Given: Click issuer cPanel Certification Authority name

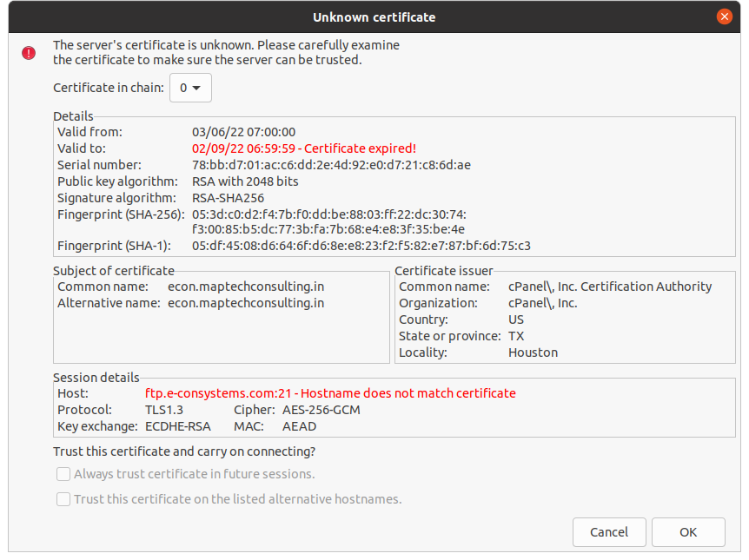Looking at the screenshot, I should point(610,287).
